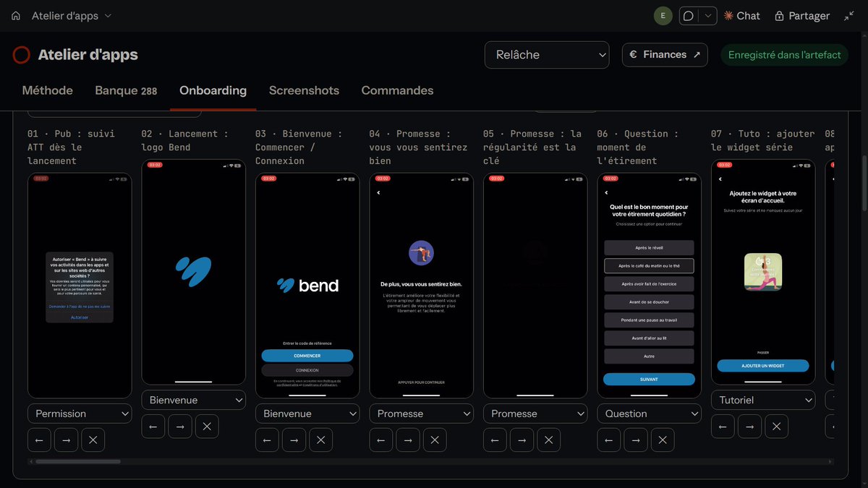
Task: Go to the Commandes tab
Action: point(397,90)
